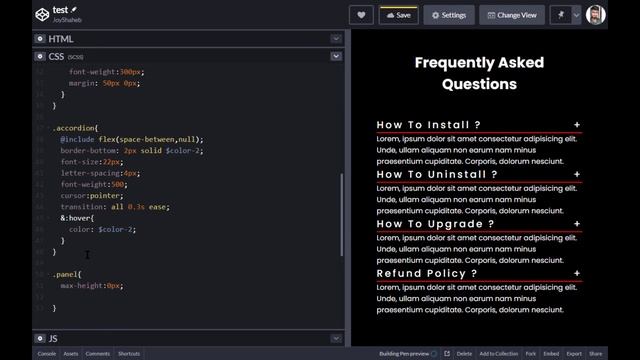Add pen to Collection
640x360 pixels.
coord(498,354)
